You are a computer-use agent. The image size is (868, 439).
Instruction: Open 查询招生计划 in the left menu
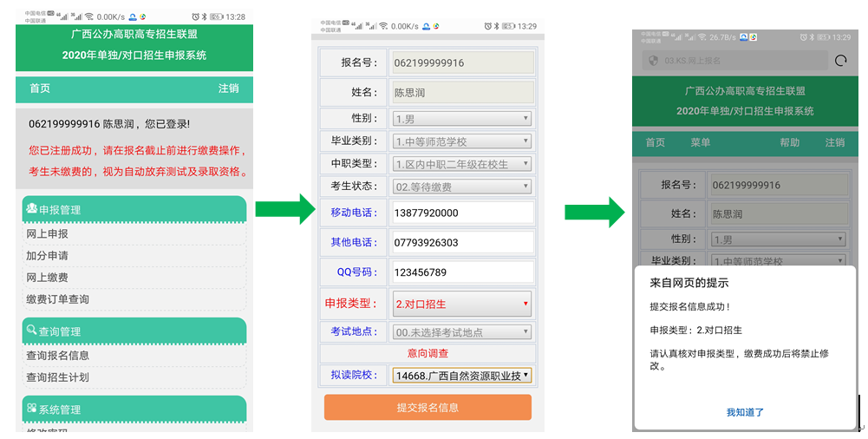[x=57, y=377]
